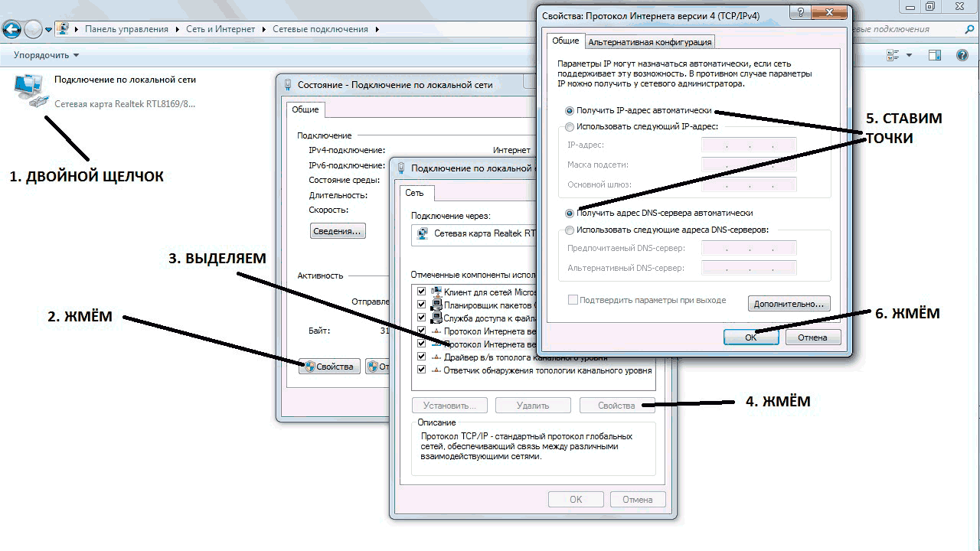Expand arrow after Сеть и Интернет breadcrumb
980x551 pixels.
266,29
